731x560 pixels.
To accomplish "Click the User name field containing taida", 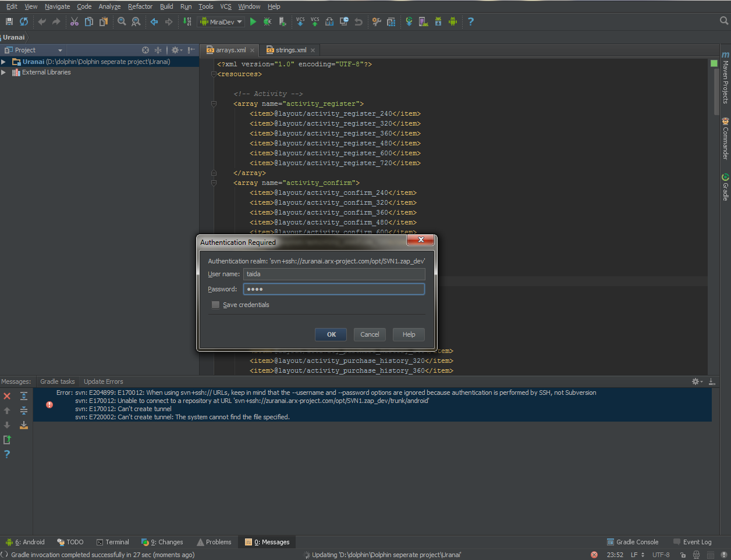I will click(334, 274).
